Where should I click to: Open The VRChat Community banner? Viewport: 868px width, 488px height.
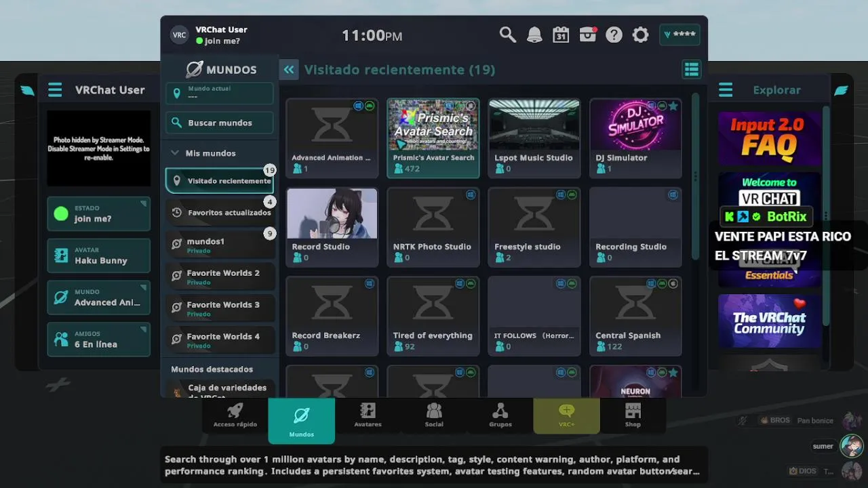(770, 321)
